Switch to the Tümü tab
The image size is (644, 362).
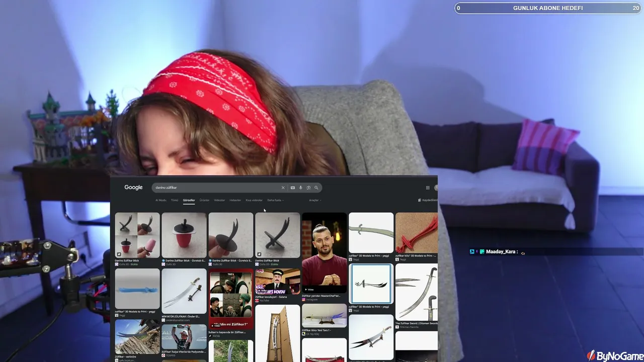[x=175, y=200]
